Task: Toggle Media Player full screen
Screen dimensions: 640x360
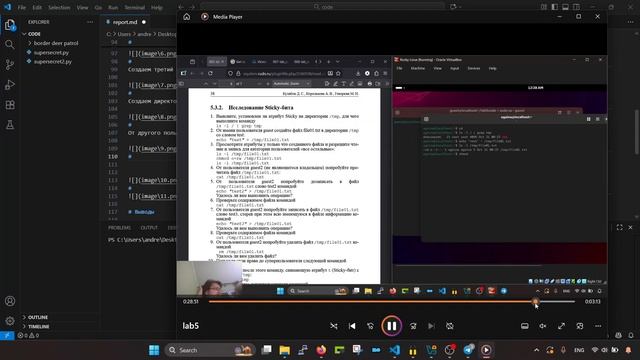Action: (562, 326)
